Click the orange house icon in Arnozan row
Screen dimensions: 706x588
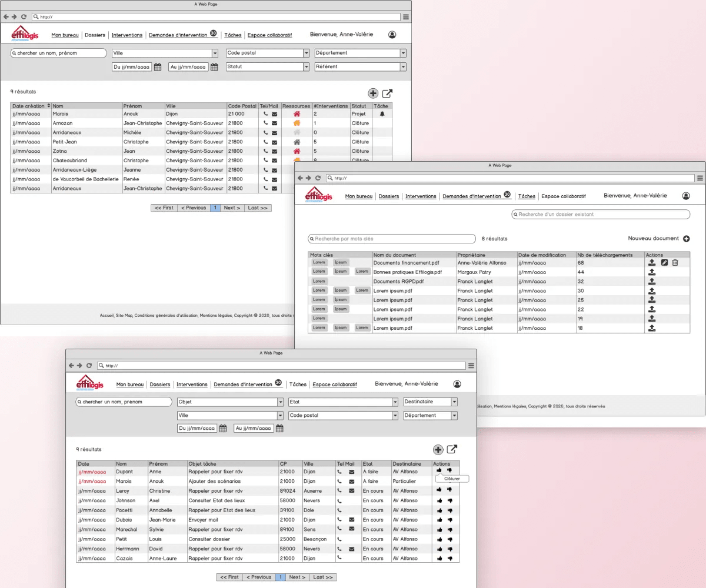pos(297,123)
